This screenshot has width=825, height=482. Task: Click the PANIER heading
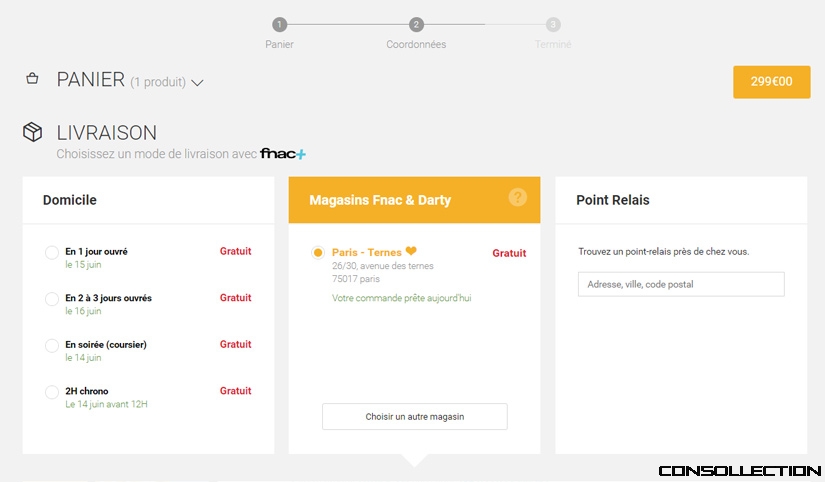pos(90,79)
